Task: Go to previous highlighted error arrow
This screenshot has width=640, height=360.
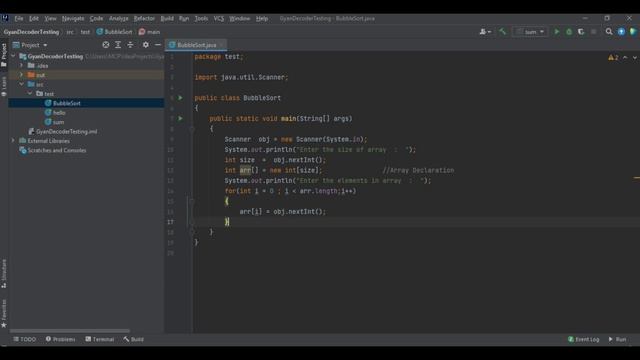Action: point(625,58)
